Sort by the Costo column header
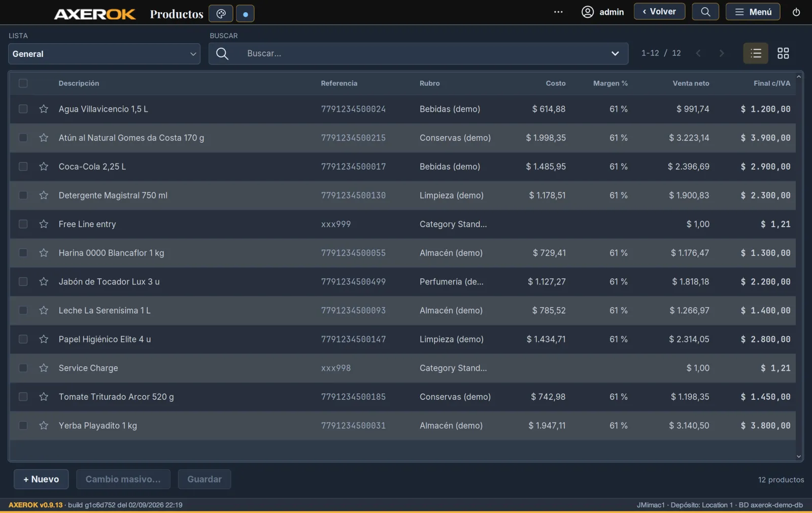This screenshot has height=513, width=812. point(556,83)
